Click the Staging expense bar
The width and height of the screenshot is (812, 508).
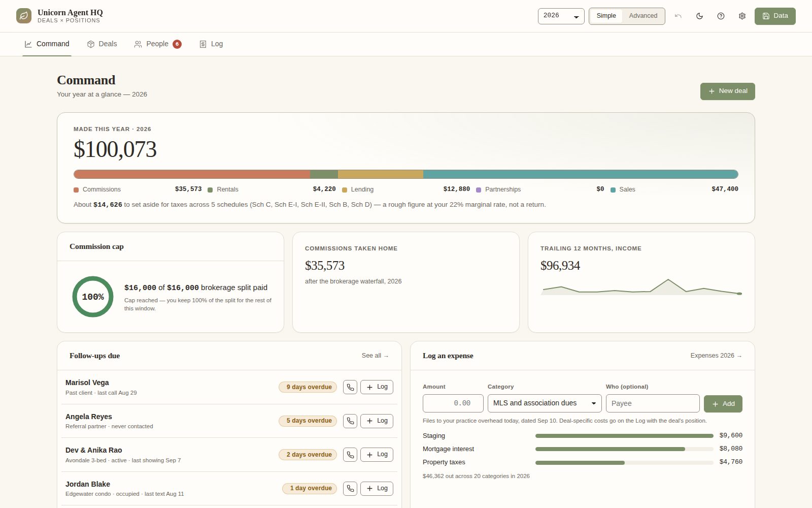click(624, 436)
